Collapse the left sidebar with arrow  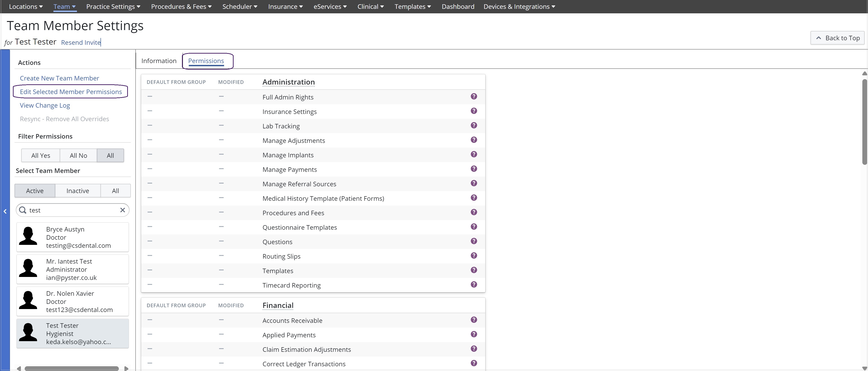coord(5,211)
